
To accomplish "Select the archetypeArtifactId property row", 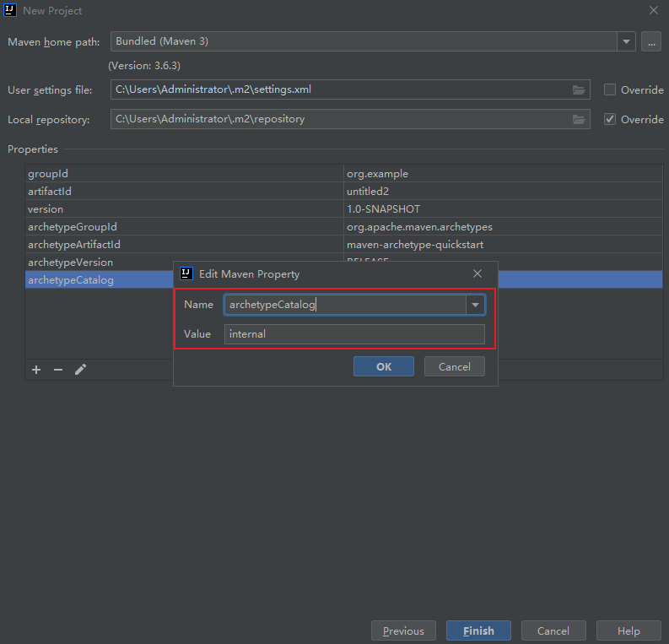I will pos(343,245).
